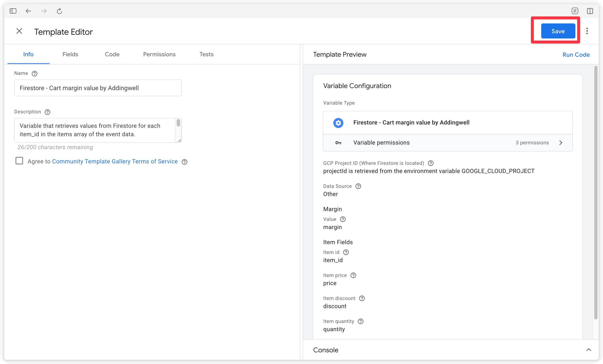
Task: Switch to the Info tab
Action: (x=28, y=54)
